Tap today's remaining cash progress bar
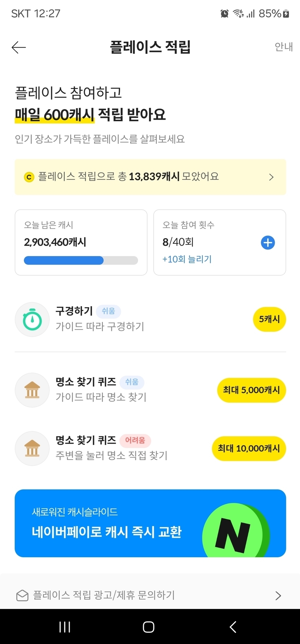Screen dimensions: 300x644 pyautogui.click(x=81, y=260)
